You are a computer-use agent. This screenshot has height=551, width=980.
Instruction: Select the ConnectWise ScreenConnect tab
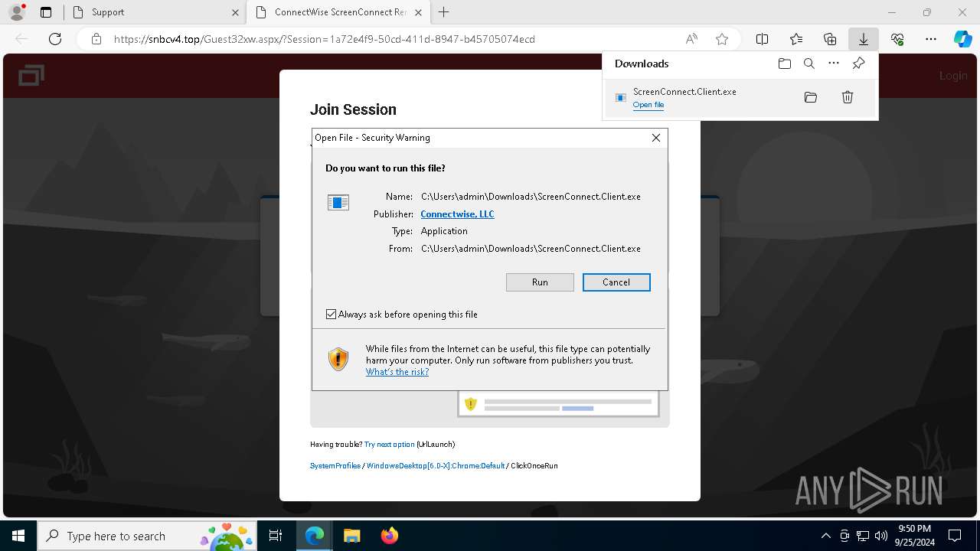pyautogui.click(x=337, y=12)
